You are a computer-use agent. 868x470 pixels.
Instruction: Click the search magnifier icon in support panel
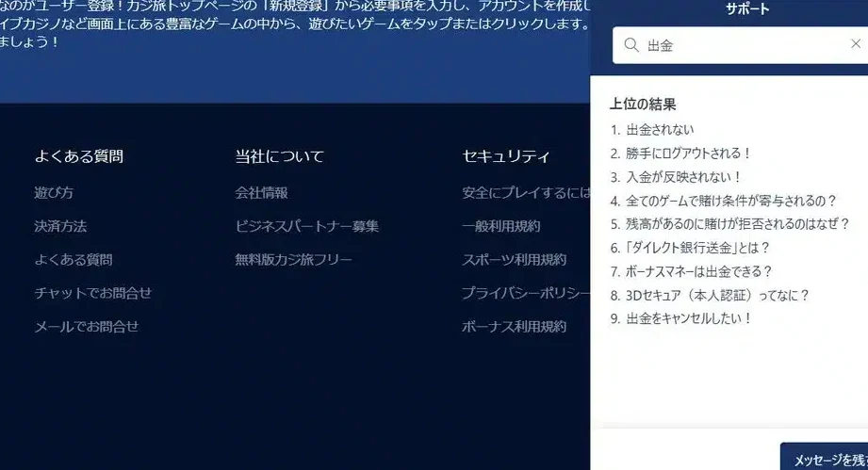pyautogui.click(x=631, y=45)
